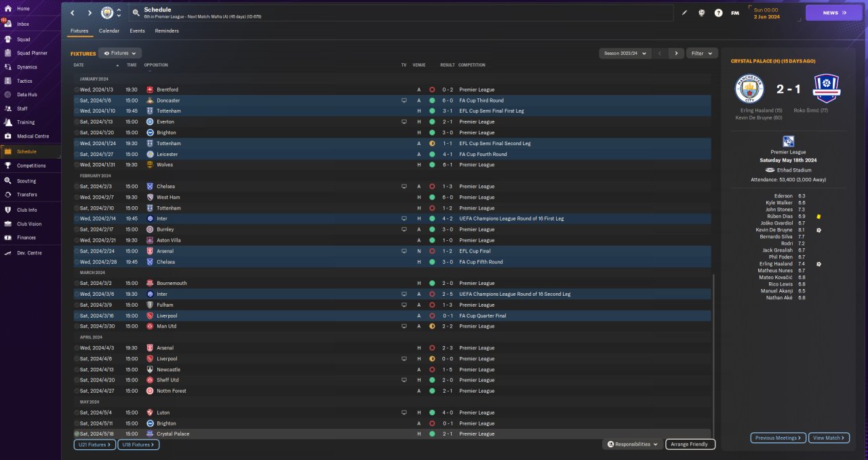Open the FM menu icon
Viewport: 868px width, 460px height.
[x=735, y=13]
